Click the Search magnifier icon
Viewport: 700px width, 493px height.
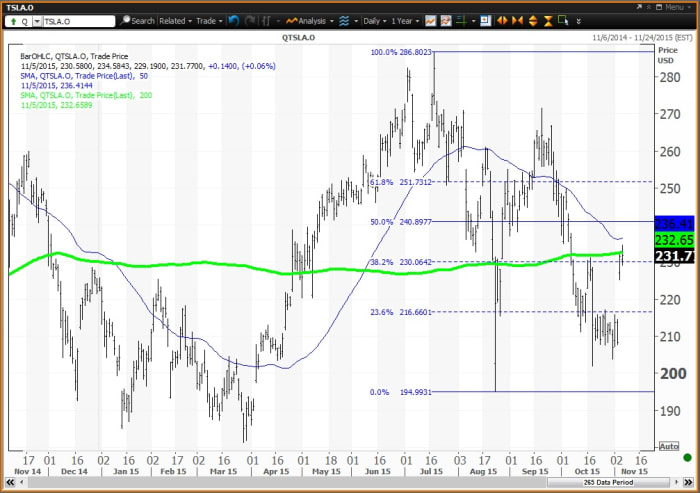(x=126, y=20)
